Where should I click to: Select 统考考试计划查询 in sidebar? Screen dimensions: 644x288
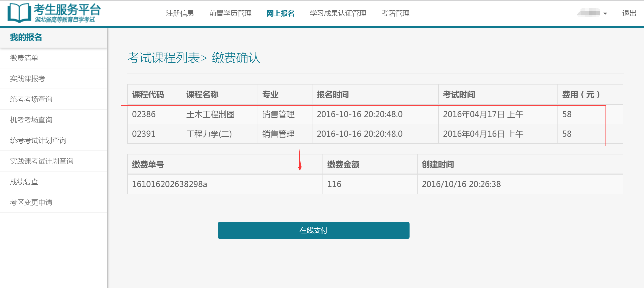click(x=38, y=140)
